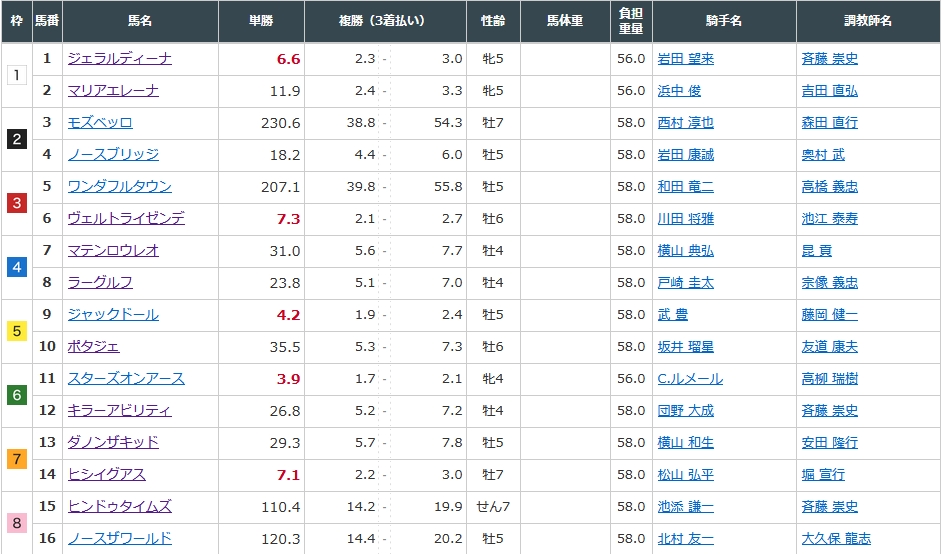Click the white frame 1 badge
944x554 pixels.
[16, 75]
